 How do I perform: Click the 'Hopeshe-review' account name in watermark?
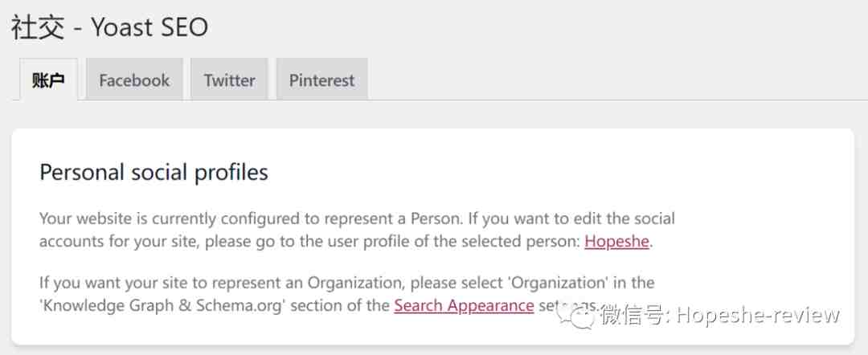[x=759, y=315]
